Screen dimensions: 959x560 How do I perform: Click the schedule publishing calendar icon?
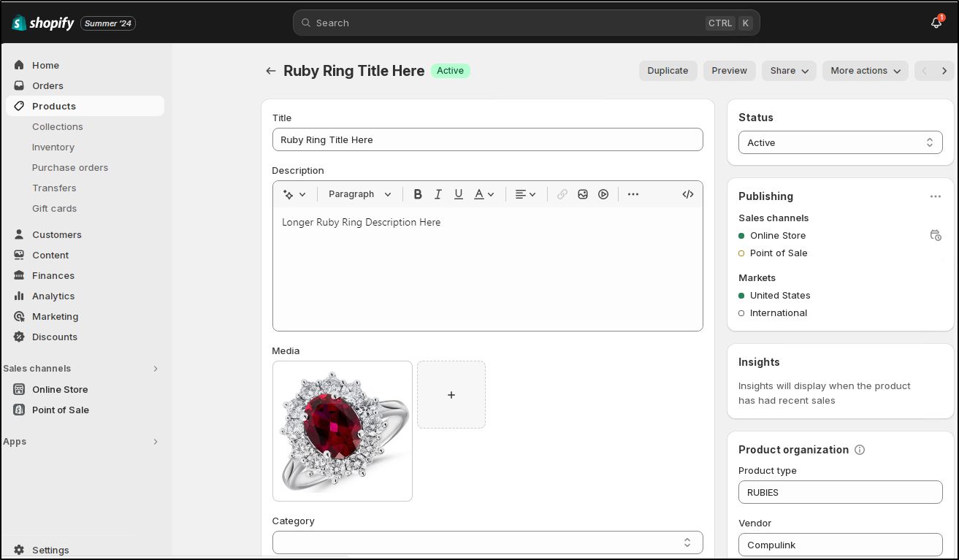[x=936, y=235]
